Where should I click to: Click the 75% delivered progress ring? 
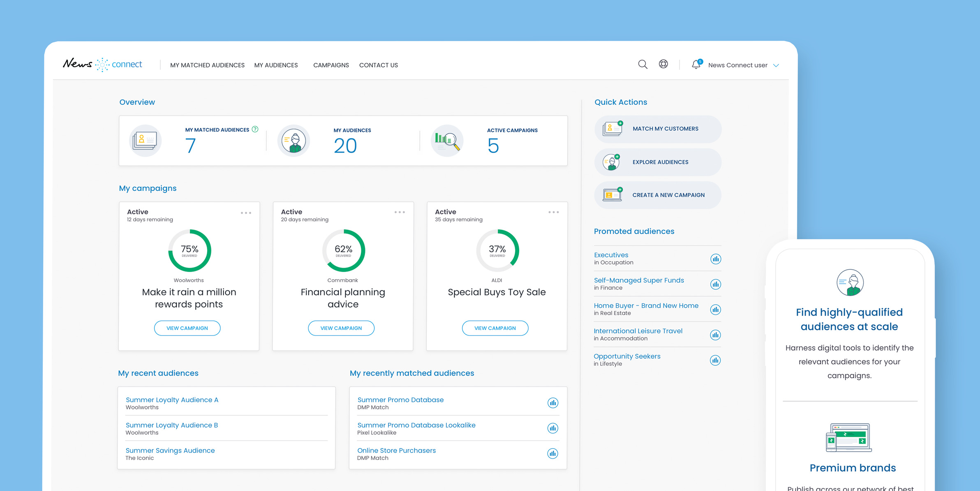190,250
